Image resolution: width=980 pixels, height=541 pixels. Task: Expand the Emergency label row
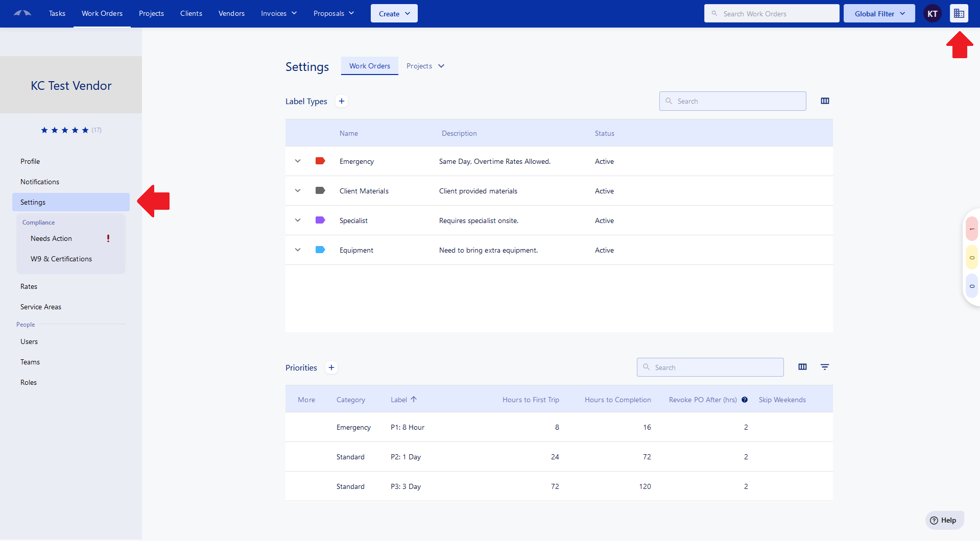298,161
